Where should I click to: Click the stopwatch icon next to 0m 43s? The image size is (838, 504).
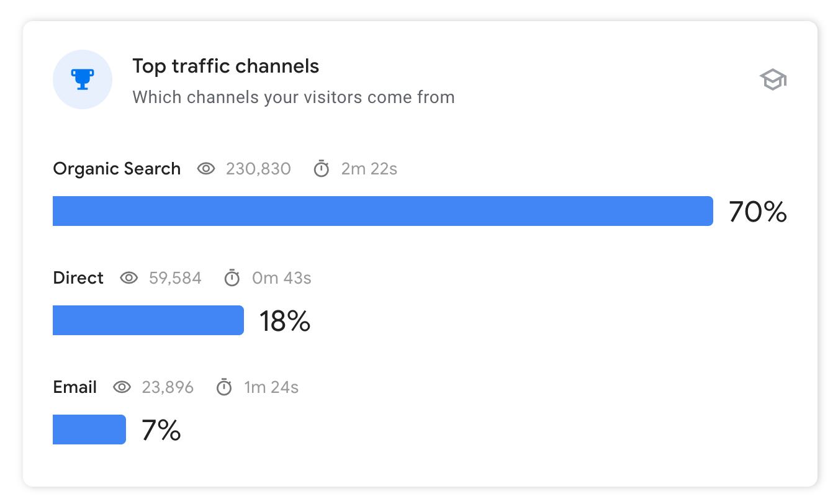pos(232,277)
